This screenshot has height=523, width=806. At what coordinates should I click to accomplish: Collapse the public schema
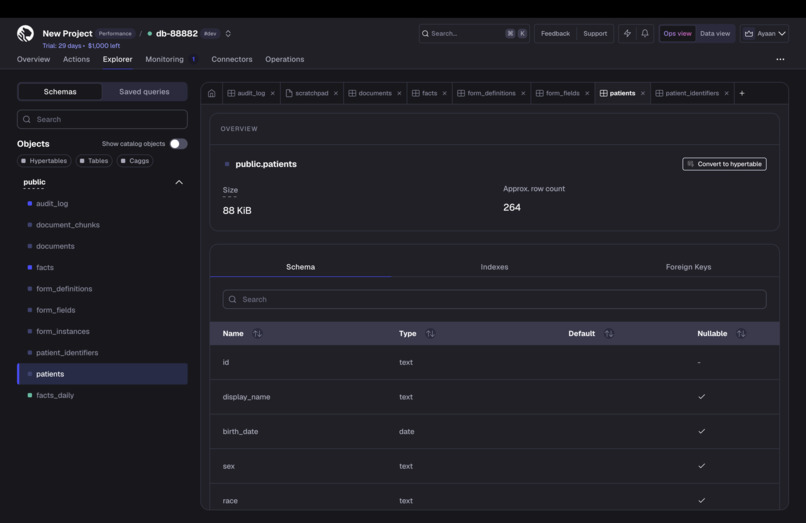click(x=179, y=182)
